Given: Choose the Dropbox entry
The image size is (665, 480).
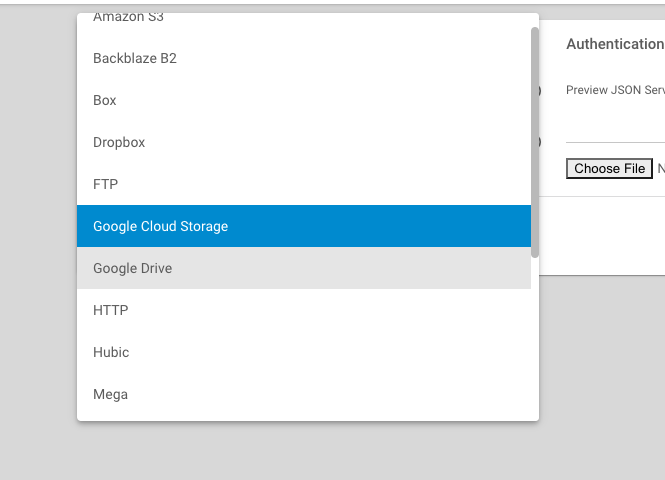Looking at the screenshot, I should [x=119, y=143].
